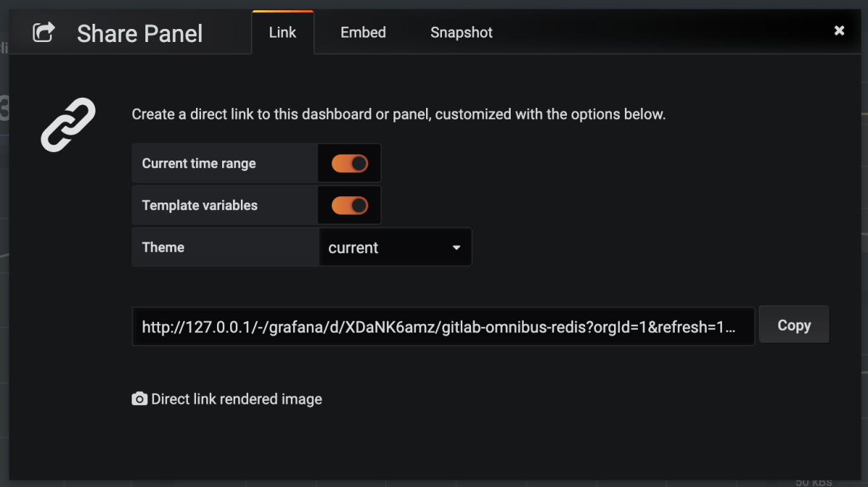The height and width of the screenshot is (487, 868).
Task: Close the Share Panel dialog
Action: point(839,30)
